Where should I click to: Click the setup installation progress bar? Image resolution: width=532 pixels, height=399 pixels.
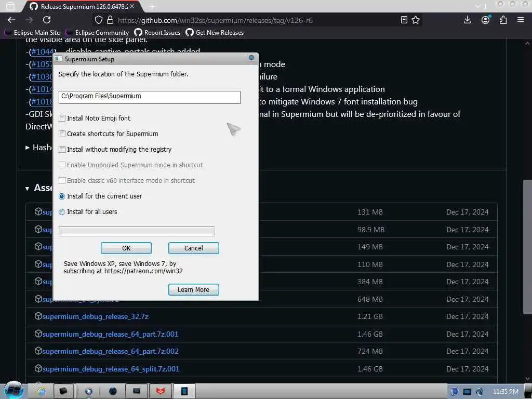[137, 231]
